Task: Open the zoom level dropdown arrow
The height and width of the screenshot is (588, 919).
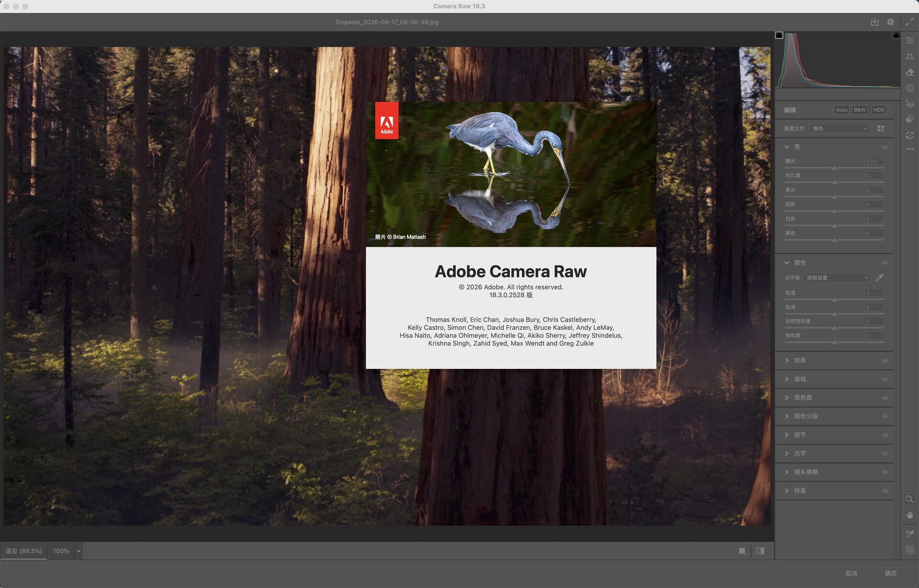Action: pyautogui.click(x=79, y=551)
